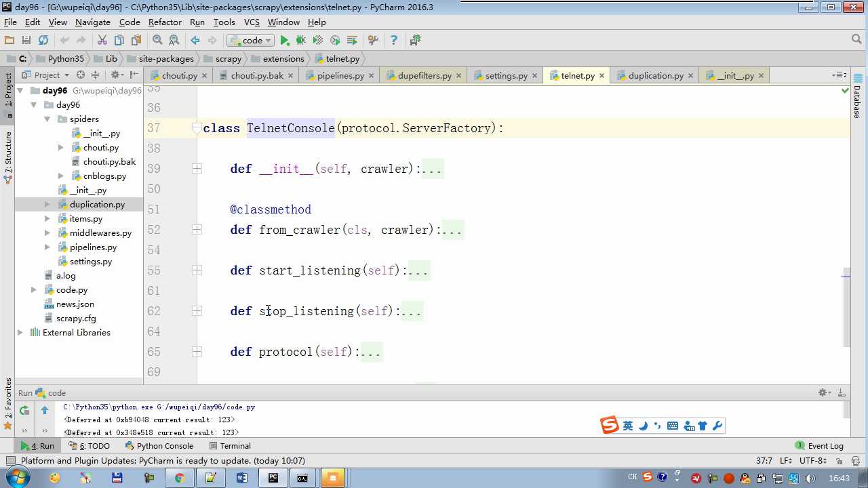Click the scroll from source target icon
This screenshot has width=868, height=488.
(81, 75)
